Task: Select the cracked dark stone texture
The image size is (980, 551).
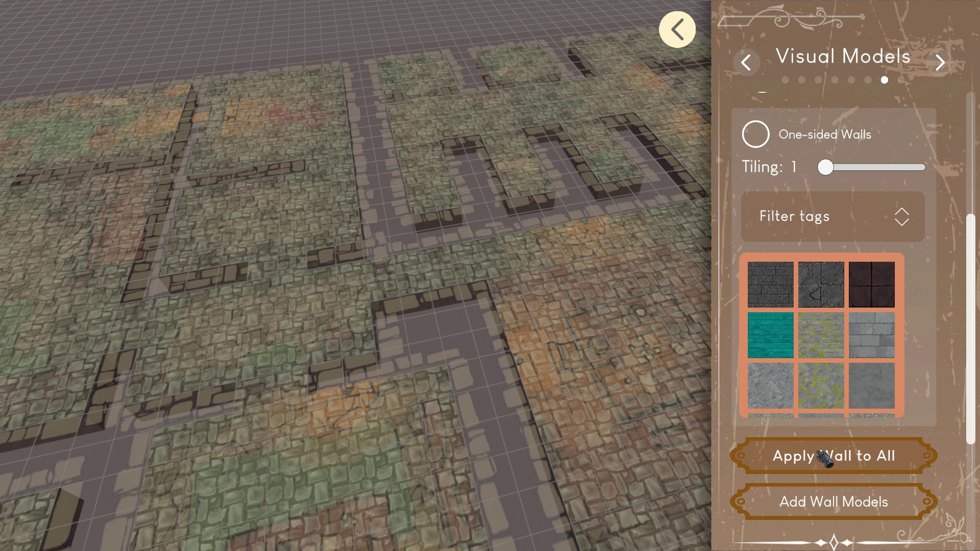Action: coord(821,284)
